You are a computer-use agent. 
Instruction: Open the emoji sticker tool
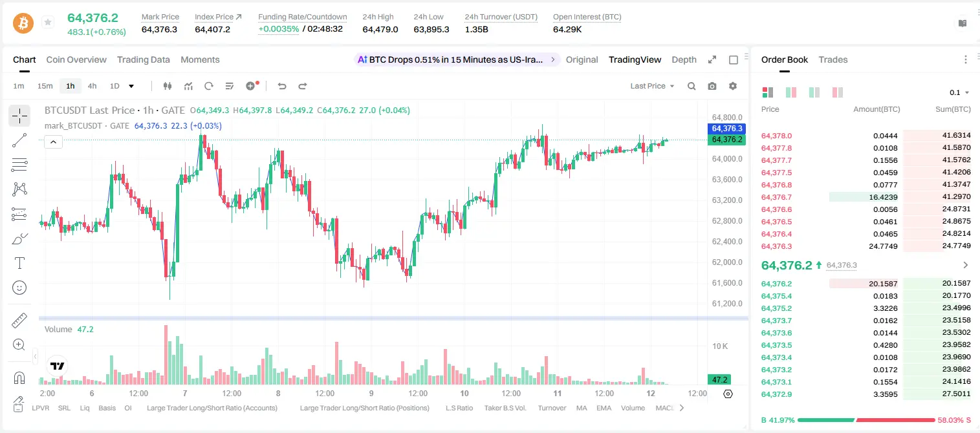19,288
